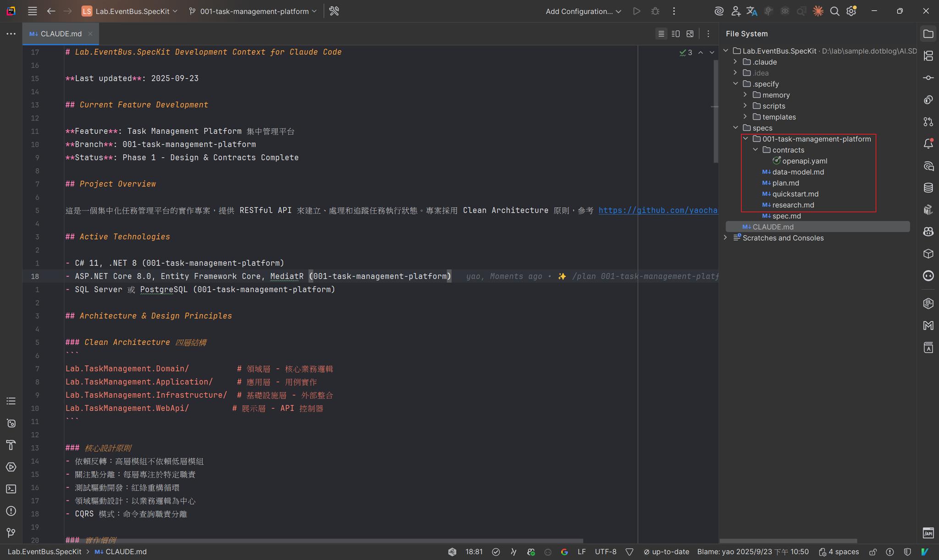Image resolution: width=939 pixels, height=560 pixels.
Task: Open the translation tool icon
Action: 752,11
